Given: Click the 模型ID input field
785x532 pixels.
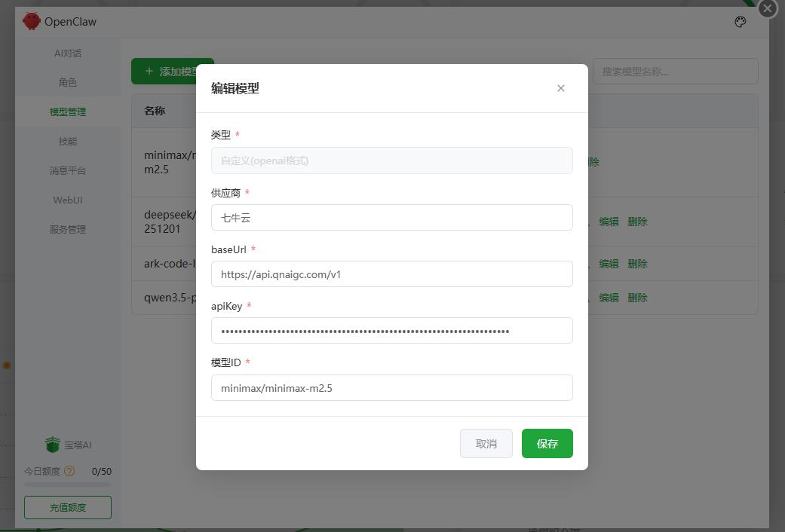Looking at the screenshot, I should 392,387.
